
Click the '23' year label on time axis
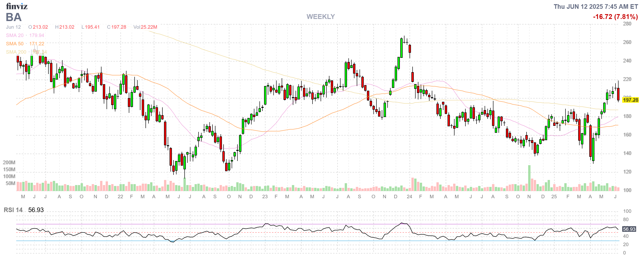[265, 197]
